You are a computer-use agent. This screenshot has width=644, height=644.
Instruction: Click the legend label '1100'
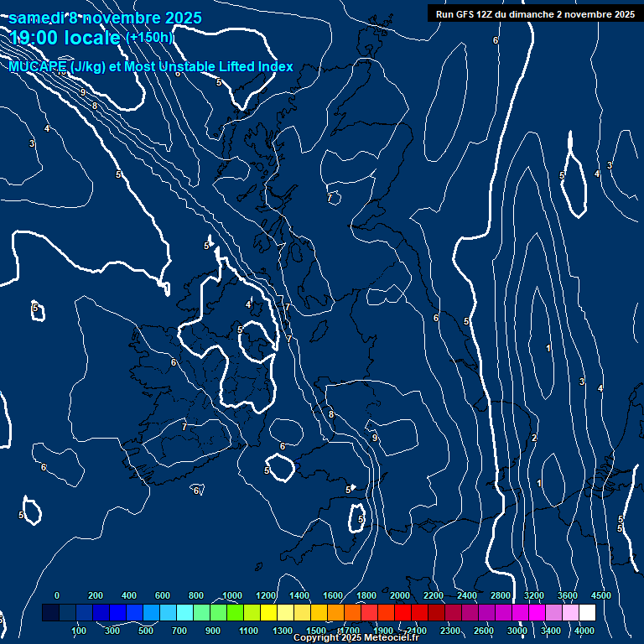(x=248, y=631)
